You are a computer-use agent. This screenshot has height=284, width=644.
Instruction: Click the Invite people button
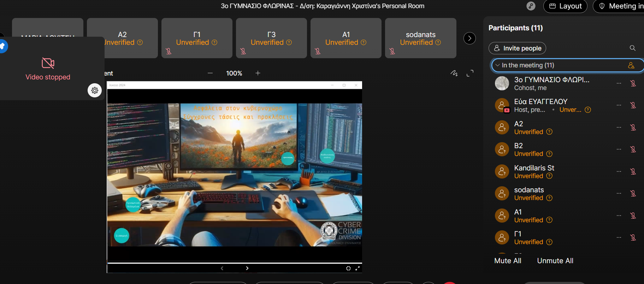(517, 48)
